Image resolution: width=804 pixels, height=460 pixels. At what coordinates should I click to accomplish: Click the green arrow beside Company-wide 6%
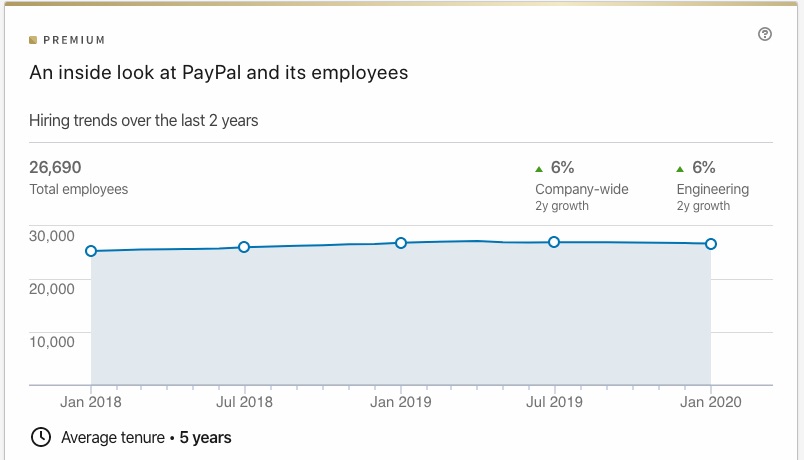pyautogui.click(x=538, y=169)
